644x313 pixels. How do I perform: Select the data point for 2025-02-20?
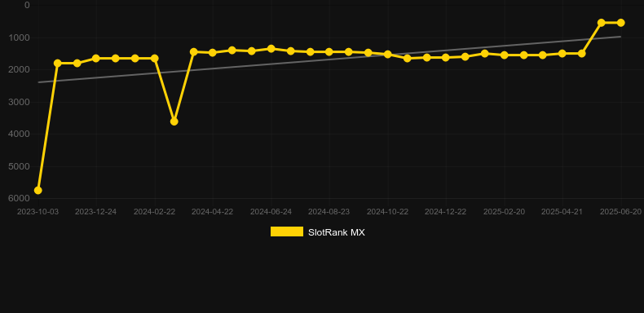[505, 55]
